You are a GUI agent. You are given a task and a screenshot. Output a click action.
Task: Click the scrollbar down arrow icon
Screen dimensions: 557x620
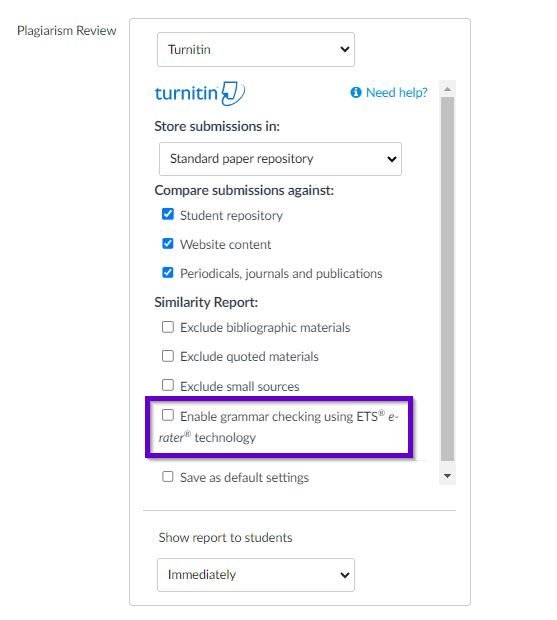pyautogui.click(x=447, y=476)
